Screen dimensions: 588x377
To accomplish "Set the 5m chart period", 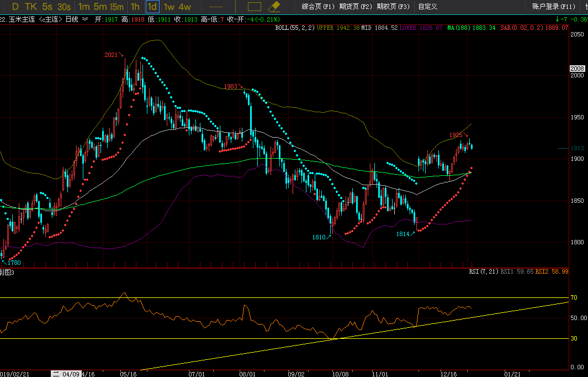I will coord(100,7).
